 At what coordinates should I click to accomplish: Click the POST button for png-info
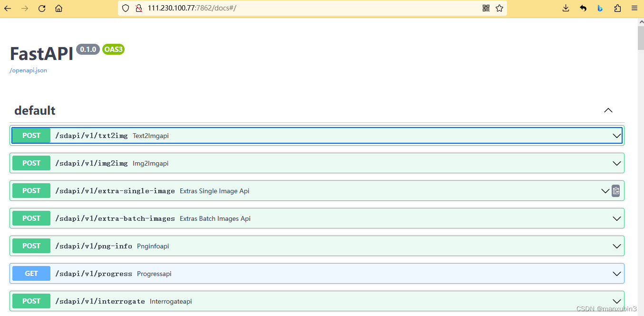[31, 246]
